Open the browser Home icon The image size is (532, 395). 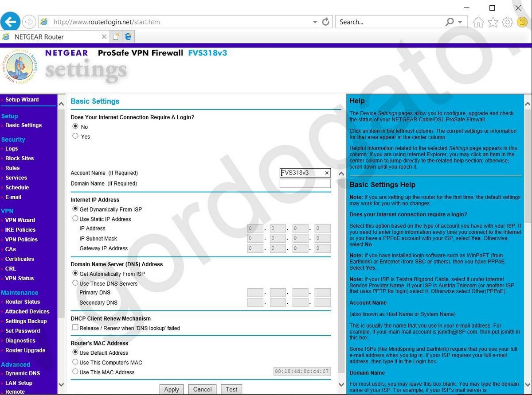(x=478, y=22)
